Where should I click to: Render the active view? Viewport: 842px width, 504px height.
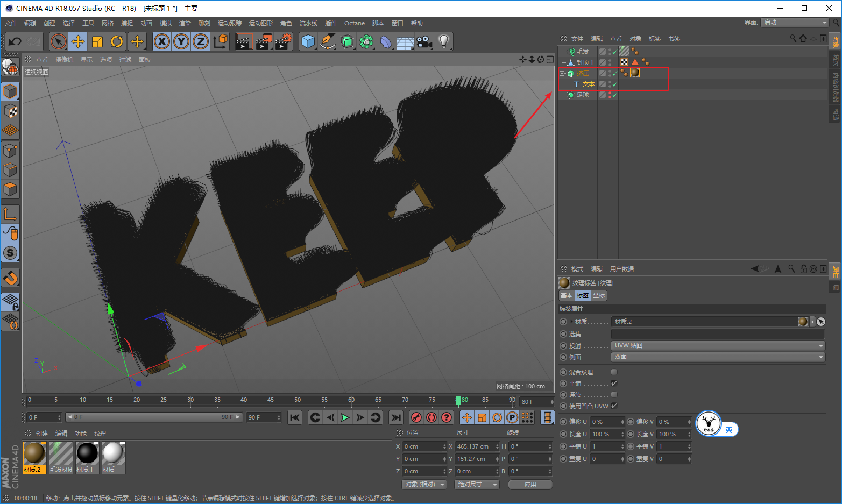pyautogui.click(x=244, y=41)
